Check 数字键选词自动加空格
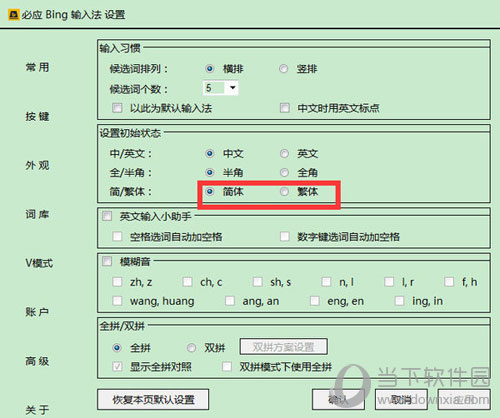 pyautogui.click(x=285, y=236)
